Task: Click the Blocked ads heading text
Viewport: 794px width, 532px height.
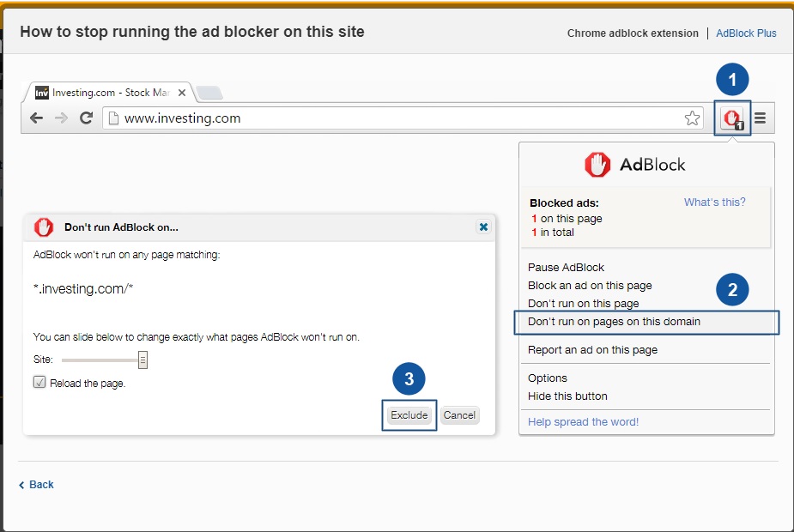Action: click(x=564, y=203)
